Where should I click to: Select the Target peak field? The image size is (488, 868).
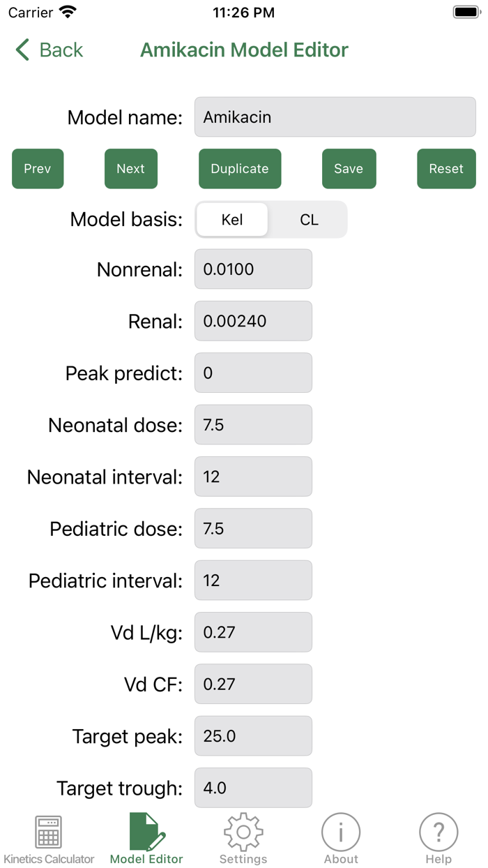tap(253, 735)
